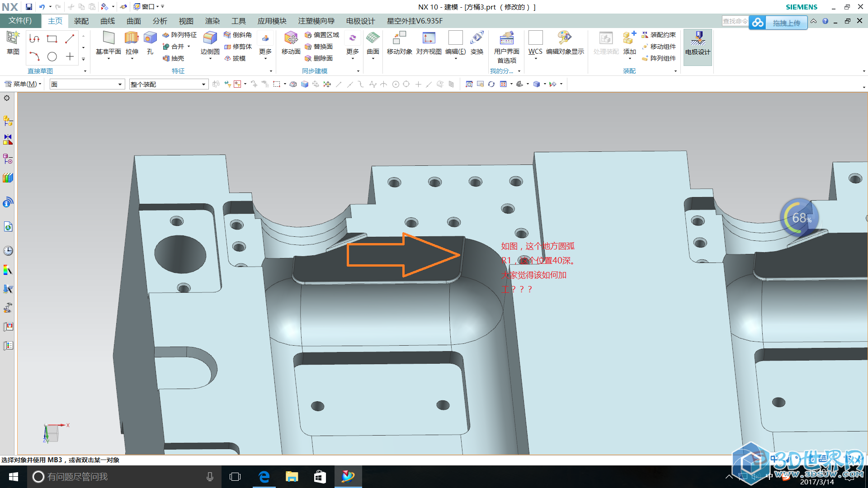Viewport: 868px width, 488px height.
Task: Click 偏置区域 offset region command
Action: 322,35
